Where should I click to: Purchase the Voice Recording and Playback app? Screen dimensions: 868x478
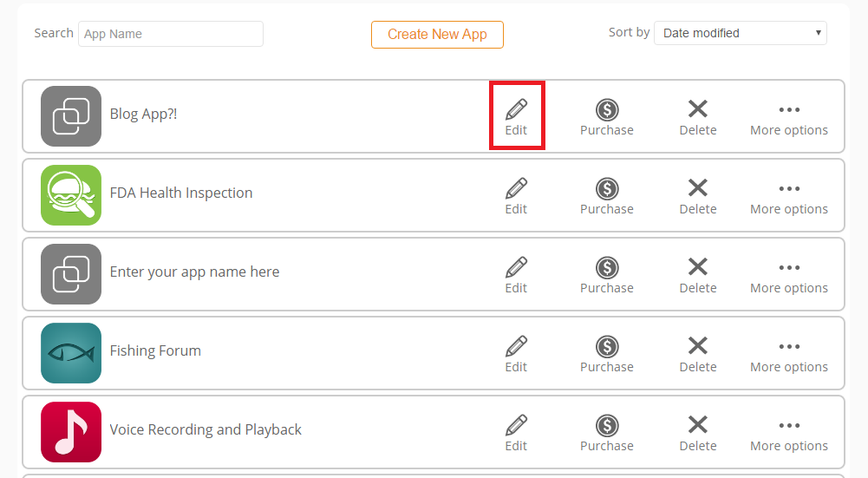tap(607, 434)
